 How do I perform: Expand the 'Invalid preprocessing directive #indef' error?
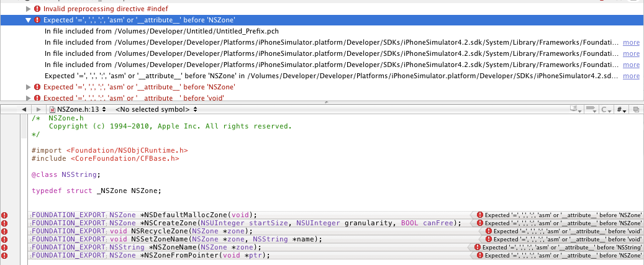28,9
